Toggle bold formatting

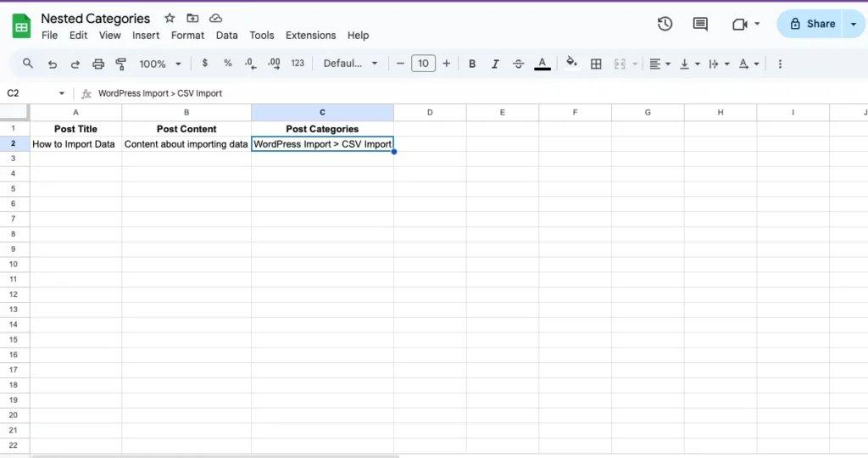[472, 64]
